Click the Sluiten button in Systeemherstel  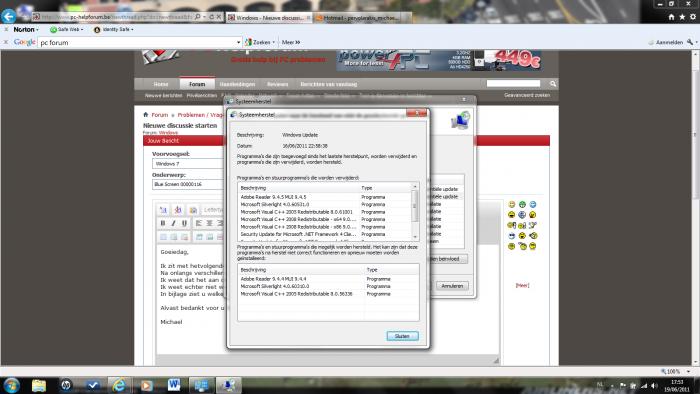402,336
